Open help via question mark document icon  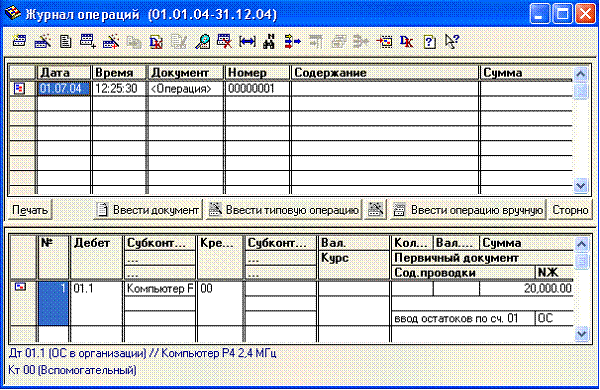[x=429, y=41]
